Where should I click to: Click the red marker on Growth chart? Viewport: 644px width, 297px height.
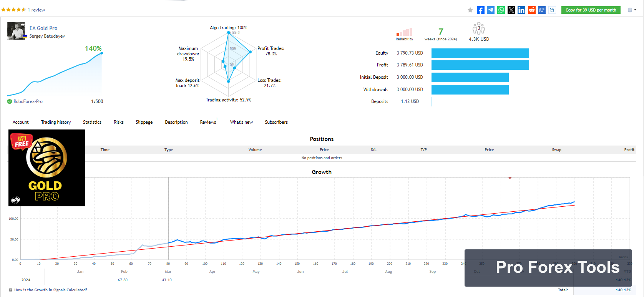[x=510, y=178]
